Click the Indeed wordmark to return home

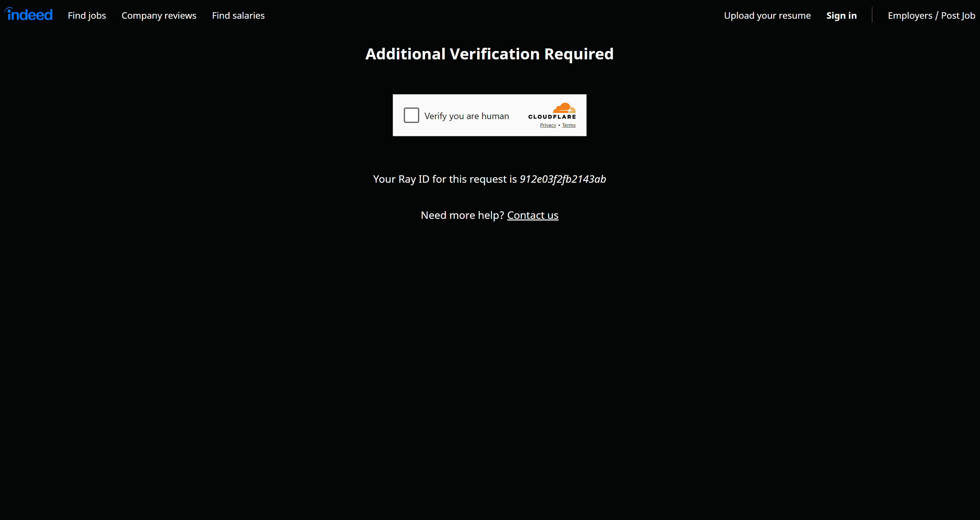point(28,14)
